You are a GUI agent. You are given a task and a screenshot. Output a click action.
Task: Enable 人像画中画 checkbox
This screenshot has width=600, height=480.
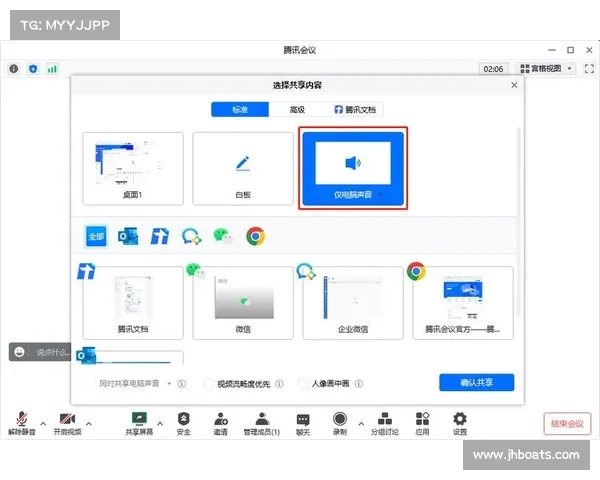tap(303, 384)
